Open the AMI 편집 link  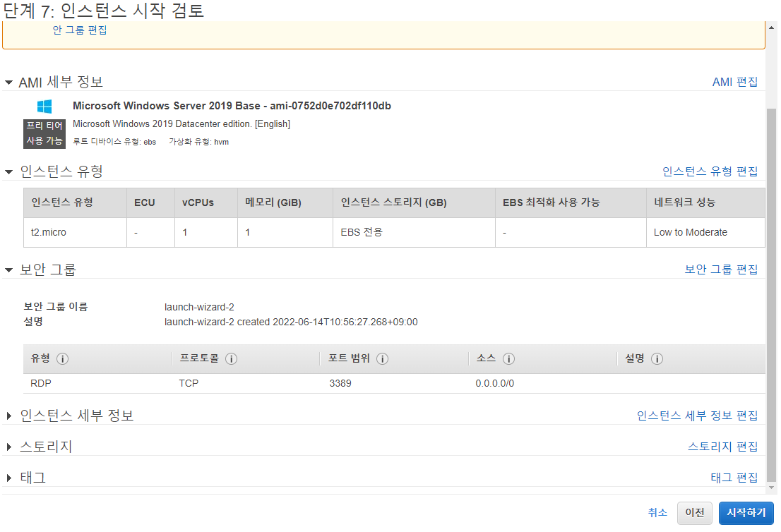734,82
